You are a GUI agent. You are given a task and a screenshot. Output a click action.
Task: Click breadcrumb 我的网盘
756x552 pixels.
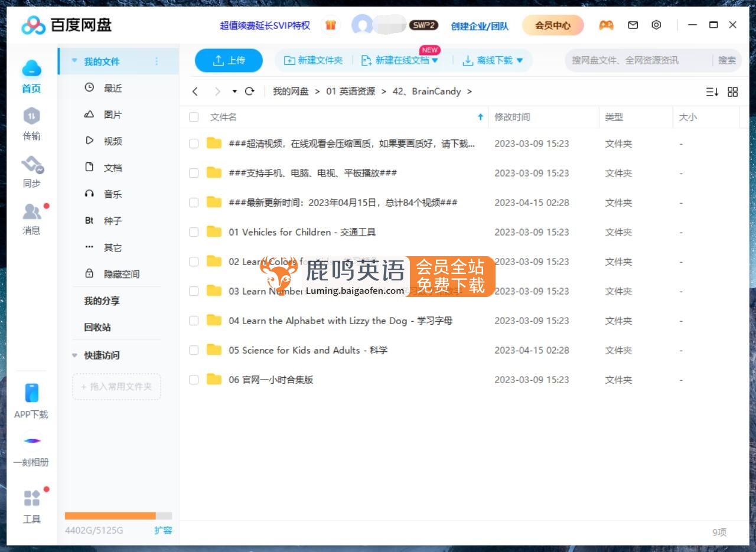tap(291, 92)
